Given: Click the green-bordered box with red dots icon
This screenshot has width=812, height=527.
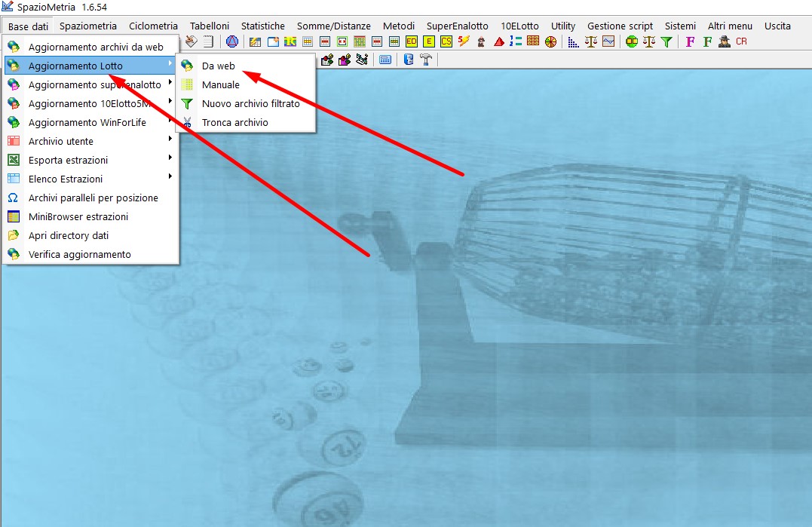Looking at the screenshot, I should point(342,41).
